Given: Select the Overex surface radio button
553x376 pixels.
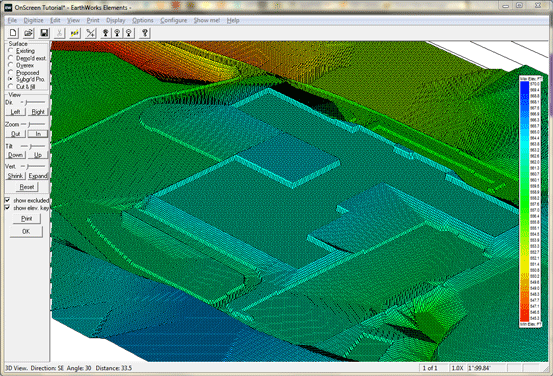Looking at the screenshot, I should 11,65.
